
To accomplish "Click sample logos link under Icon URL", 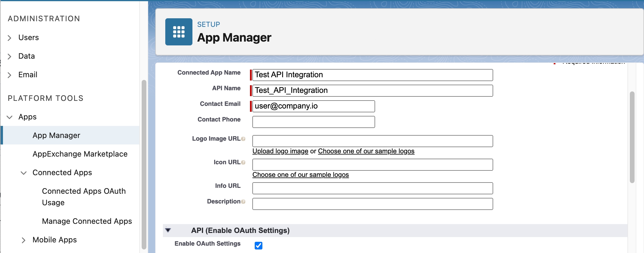I will (x=300, y=175).
